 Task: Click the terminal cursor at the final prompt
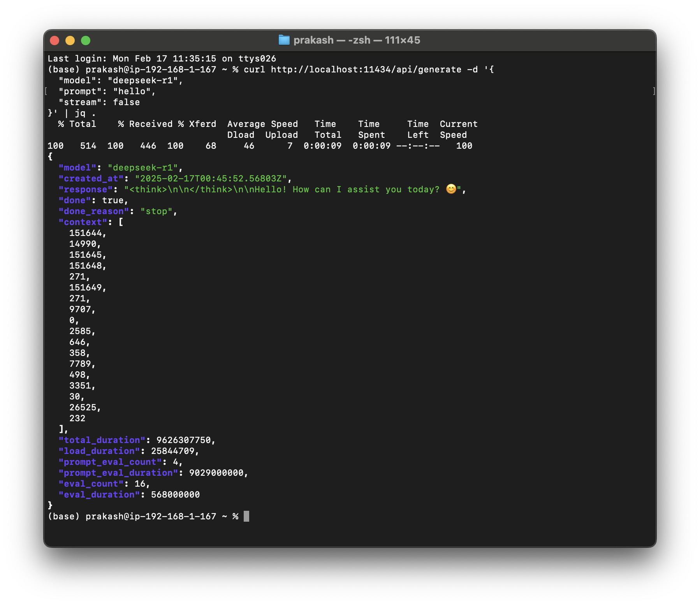point(246,516)
